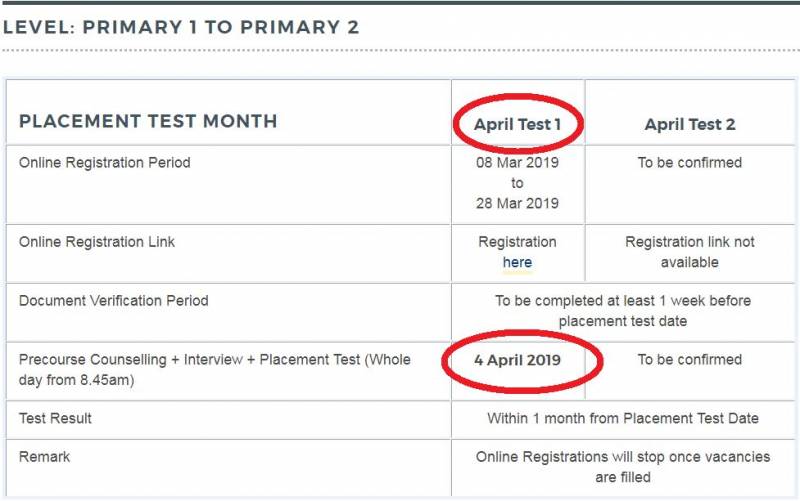Open the Registration 'here' link
This screenshot has height=501, width=800.
(x=517, y=262)
